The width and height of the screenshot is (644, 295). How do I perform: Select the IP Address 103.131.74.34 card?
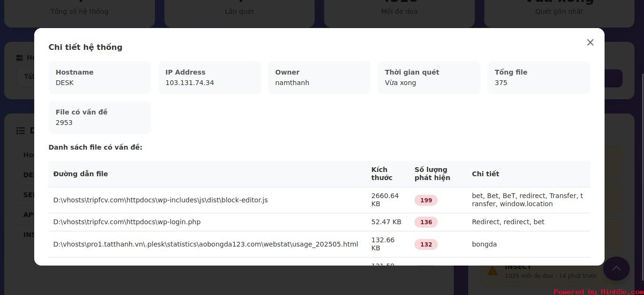click(x=210, y=77)
